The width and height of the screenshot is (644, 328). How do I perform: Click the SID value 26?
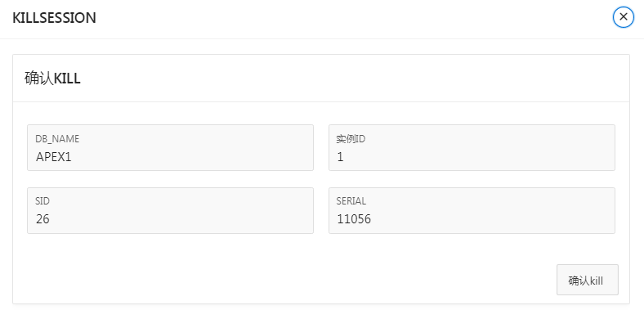tap(43, 219)
